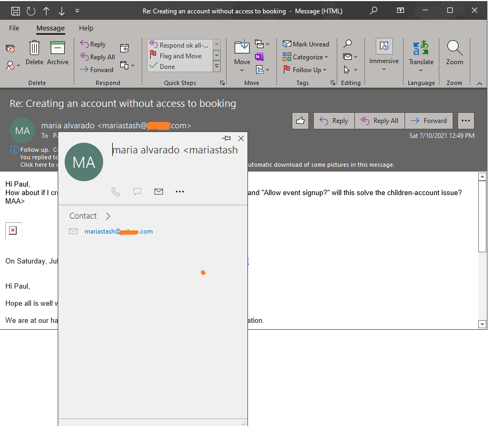Open the Move dropdown button
The height and width of the screenshot is (426, 504).
242,56
